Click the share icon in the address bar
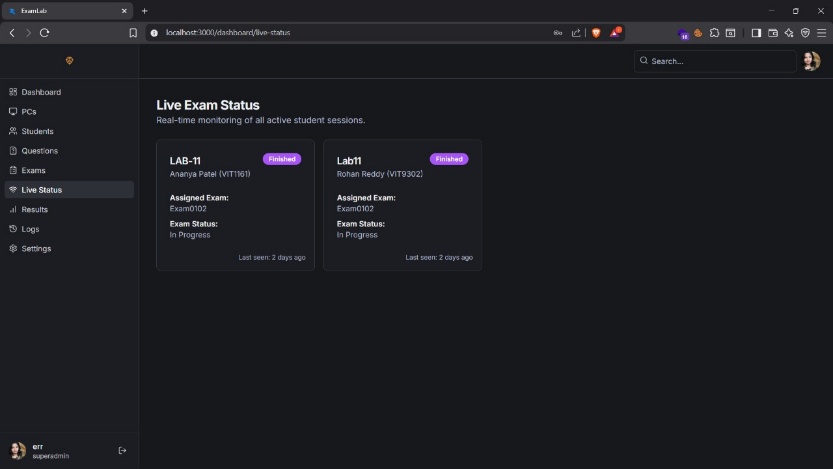Image resolution: width=833 pixels, height=469 pixels. point(576,33)
